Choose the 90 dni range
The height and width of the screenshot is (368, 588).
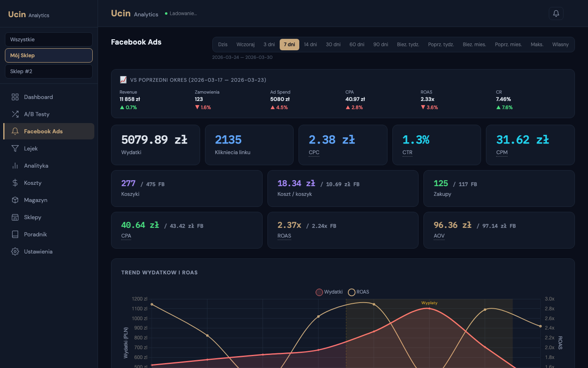[x=381, y=45]
